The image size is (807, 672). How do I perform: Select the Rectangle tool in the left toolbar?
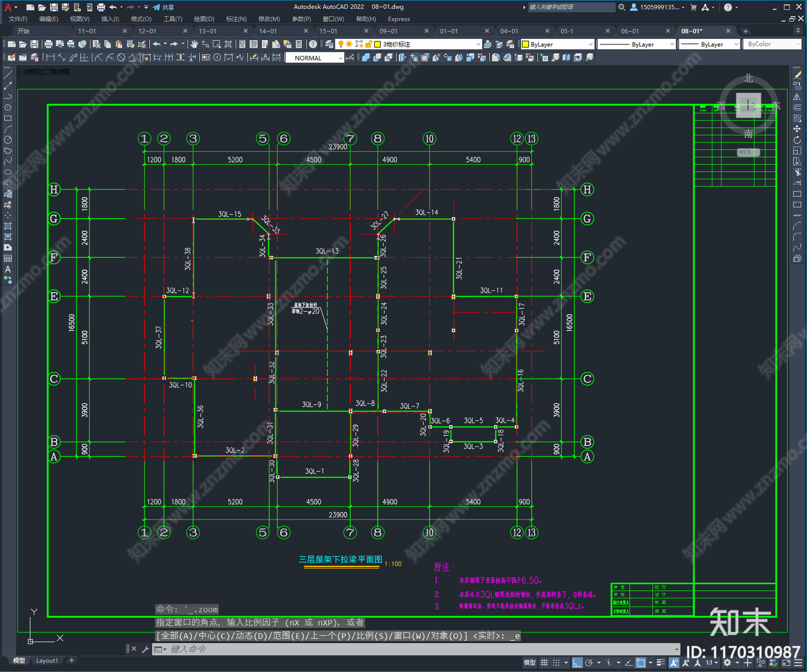coord(8,118)
